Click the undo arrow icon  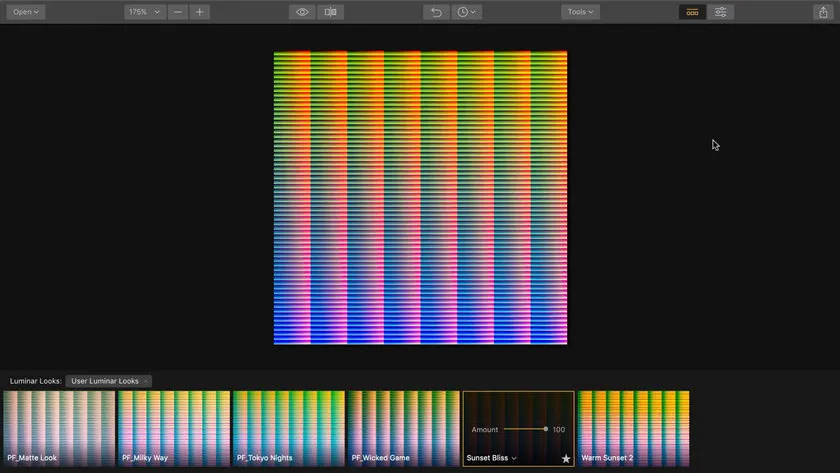point(435,12)
